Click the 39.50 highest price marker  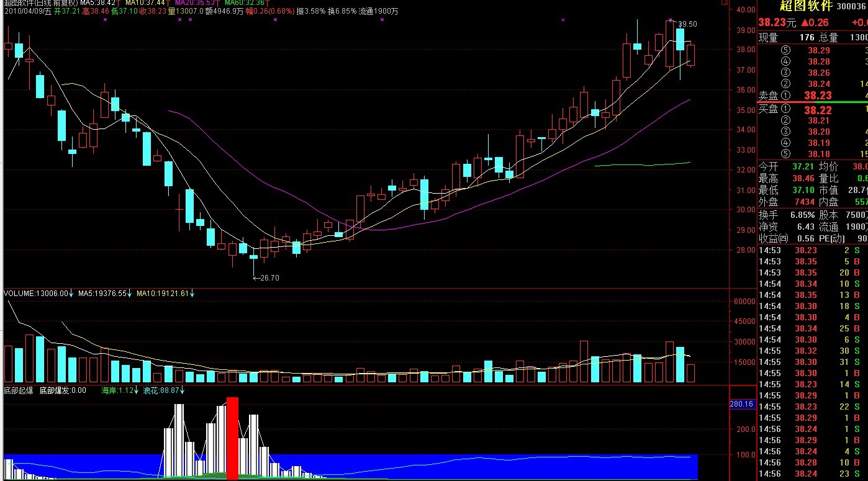pyautogui.click(x=687, y=24)
